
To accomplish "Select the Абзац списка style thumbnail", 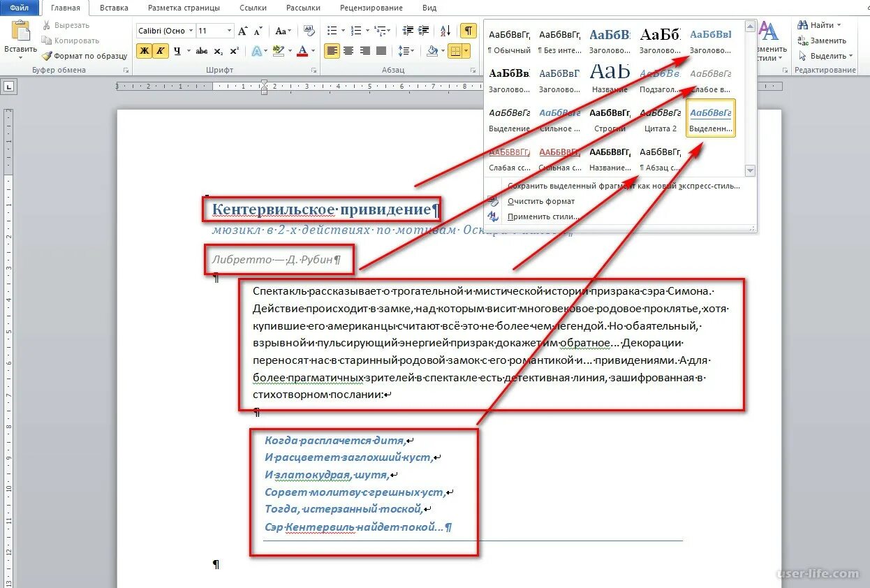I will (x=660, y=158).
